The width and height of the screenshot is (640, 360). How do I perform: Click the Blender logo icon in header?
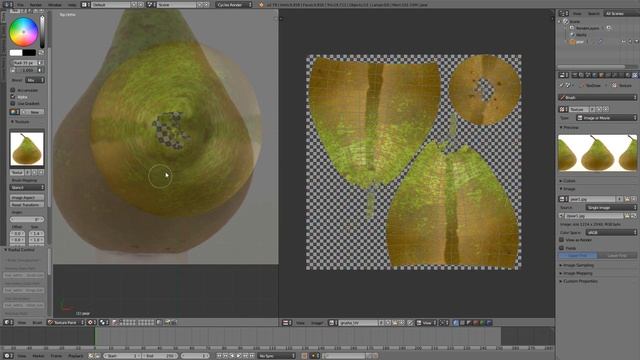pos(261,5)
